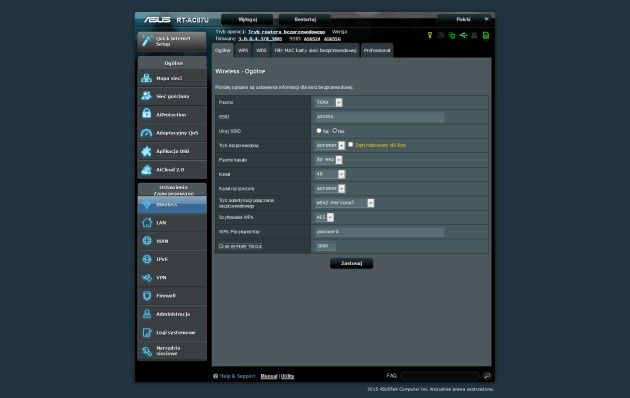Click the FAQ search magnifier icon
The width and height of the screenshot is (630, 398).
click(x=487, y=376)
